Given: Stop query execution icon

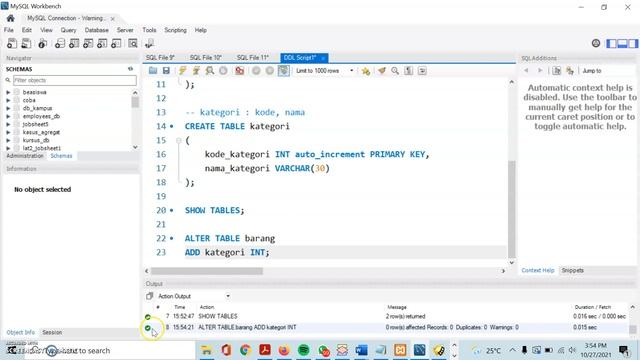Looking at the screenshot, I should click(x=223, y=71).
